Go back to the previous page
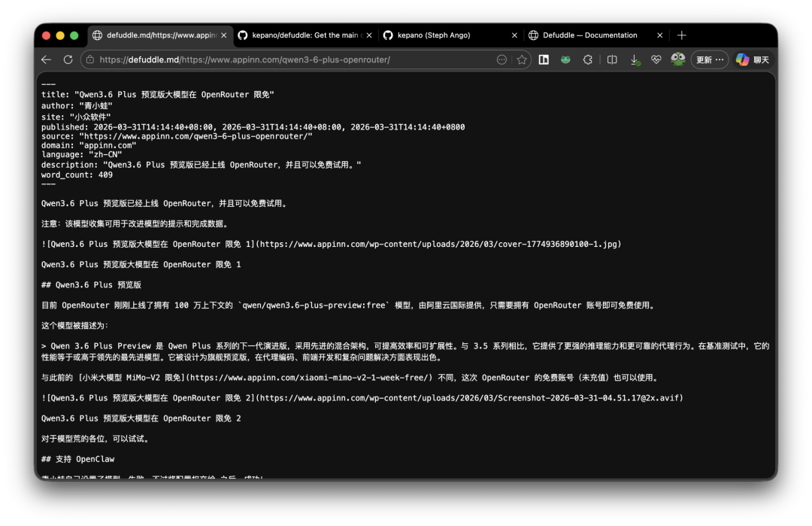 [x=46, y=59]
